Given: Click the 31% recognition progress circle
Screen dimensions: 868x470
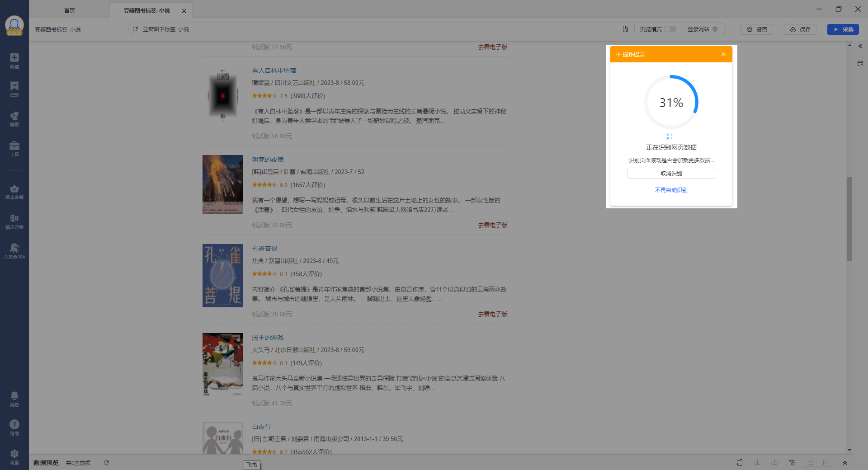Looking at the screenshot, I should pyautogui.click(x=671, y=102).
